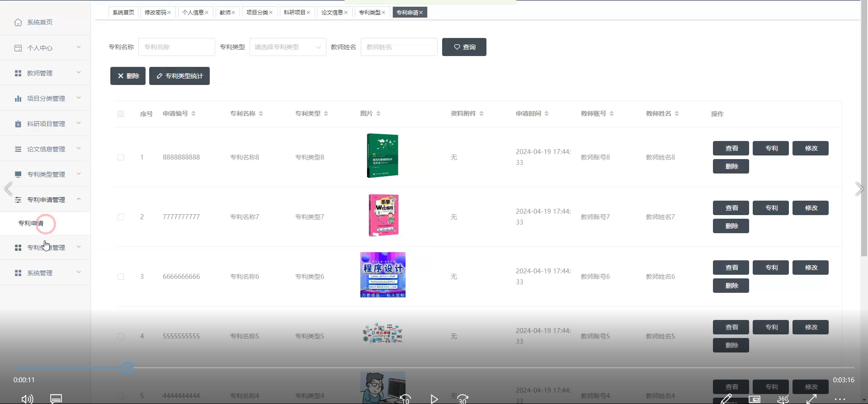
Task: Check the row 6666666666 checkbox
Action: click(x=121, y=277)
